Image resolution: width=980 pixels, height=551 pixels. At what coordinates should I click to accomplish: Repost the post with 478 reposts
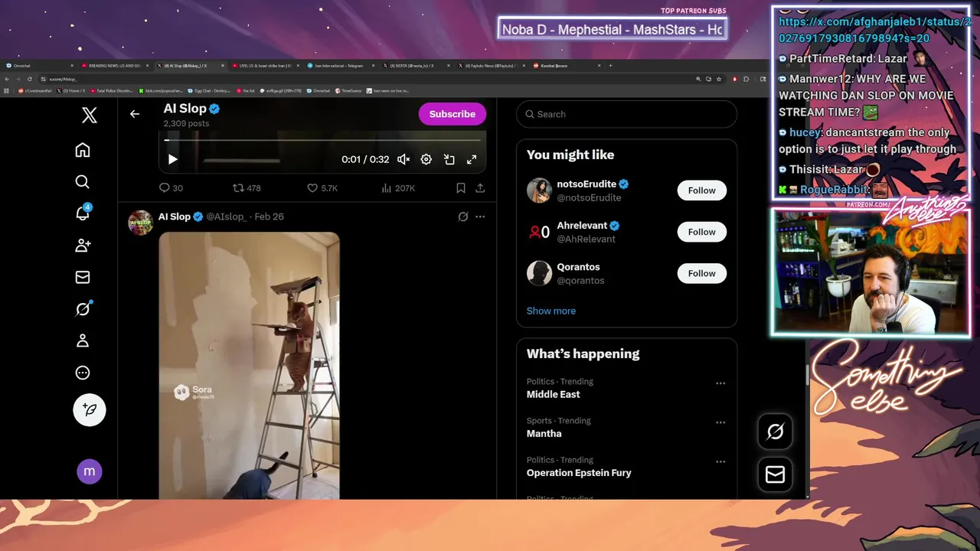pyautogui.click(x=247, y=187)
